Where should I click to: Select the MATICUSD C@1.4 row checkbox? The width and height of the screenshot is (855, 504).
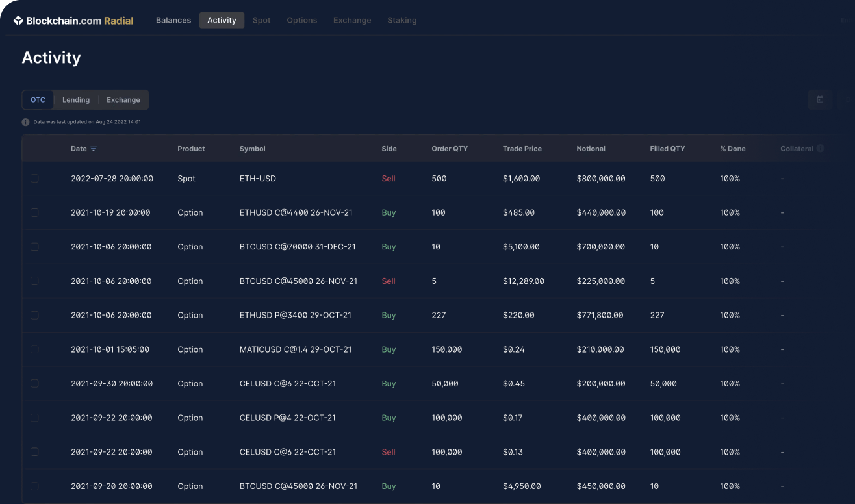click(x=34, y=349)
